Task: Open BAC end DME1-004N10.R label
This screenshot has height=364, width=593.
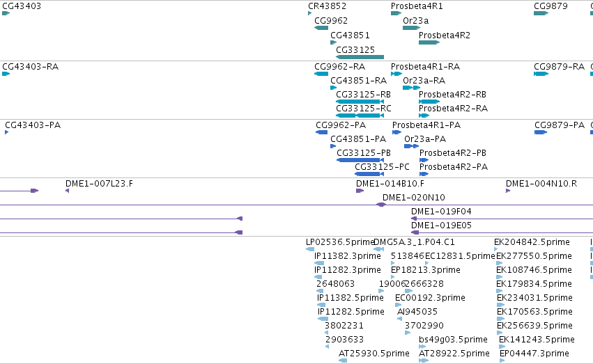Action: pyautogui.click(x=541, y=184)
